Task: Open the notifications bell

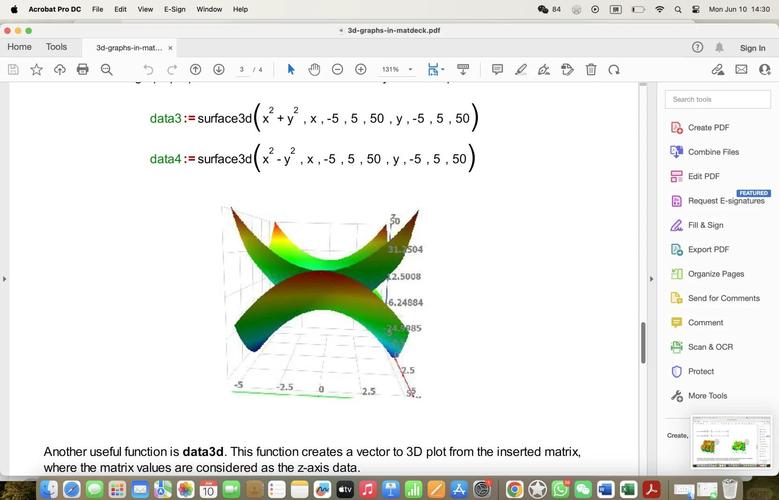Action: pyautogui.click(x=719, y=47)
